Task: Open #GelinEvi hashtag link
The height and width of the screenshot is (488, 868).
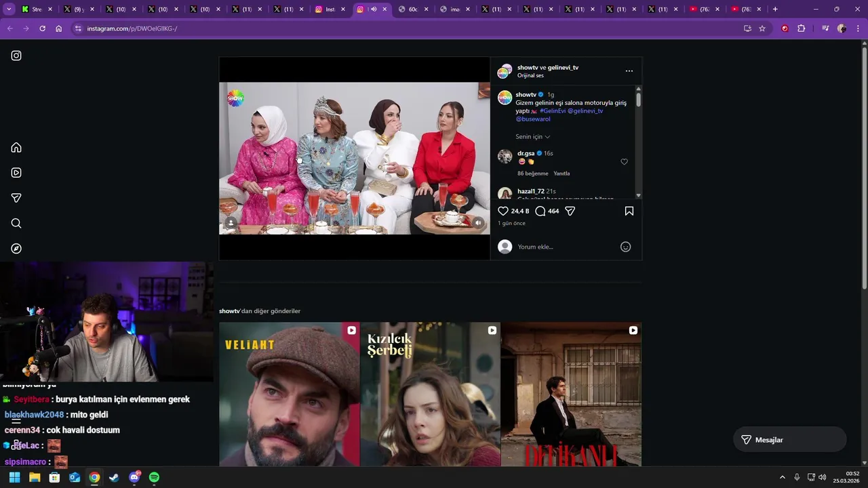Action: click(553, 111)
